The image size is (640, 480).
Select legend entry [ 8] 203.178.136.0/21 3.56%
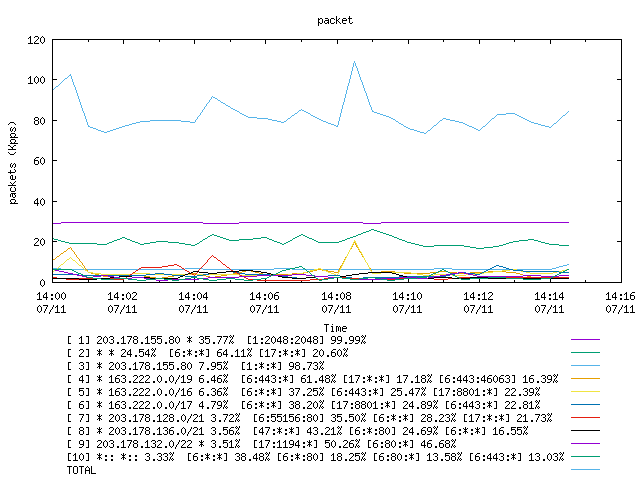pos(298,431)
